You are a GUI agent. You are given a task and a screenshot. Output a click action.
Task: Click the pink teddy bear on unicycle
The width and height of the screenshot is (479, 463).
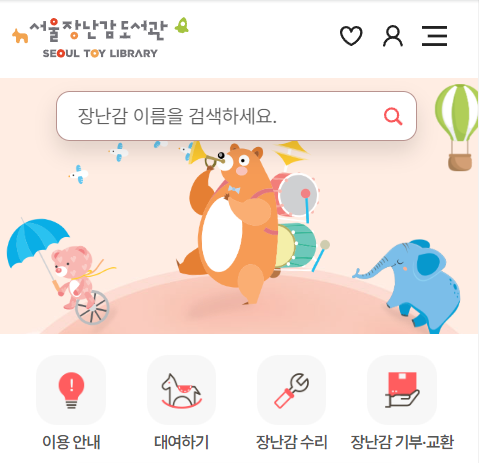click(x=77, y=278)
